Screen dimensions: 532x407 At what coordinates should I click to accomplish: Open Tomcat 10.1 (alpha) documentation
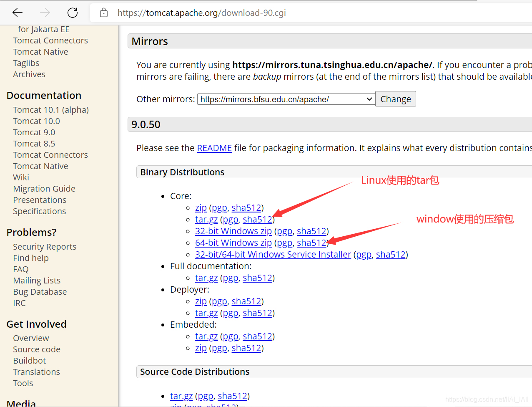pos(51,110)
